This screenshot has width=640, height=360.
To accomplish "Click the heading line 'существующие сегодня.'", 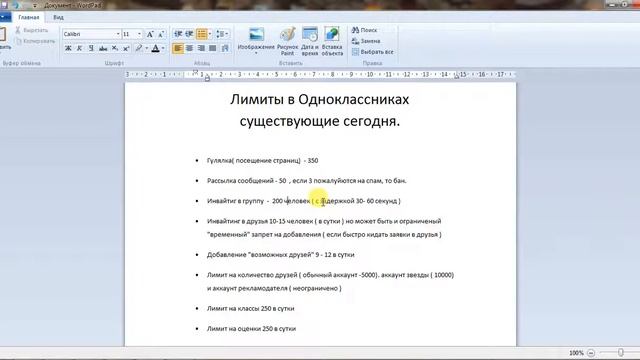I will [x=320, y=121].
